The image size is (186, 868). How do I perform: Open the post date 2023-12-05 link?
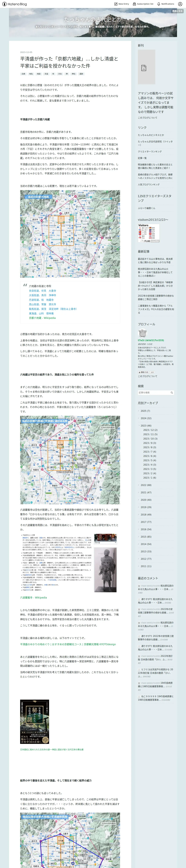click(x=26, y=52)
